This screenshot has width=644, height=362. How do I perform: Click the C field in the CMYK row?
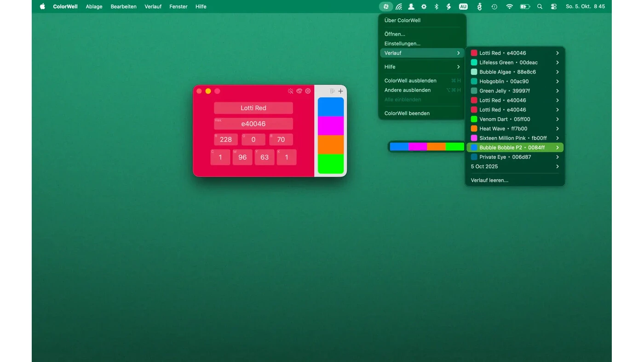click(220, 157)
